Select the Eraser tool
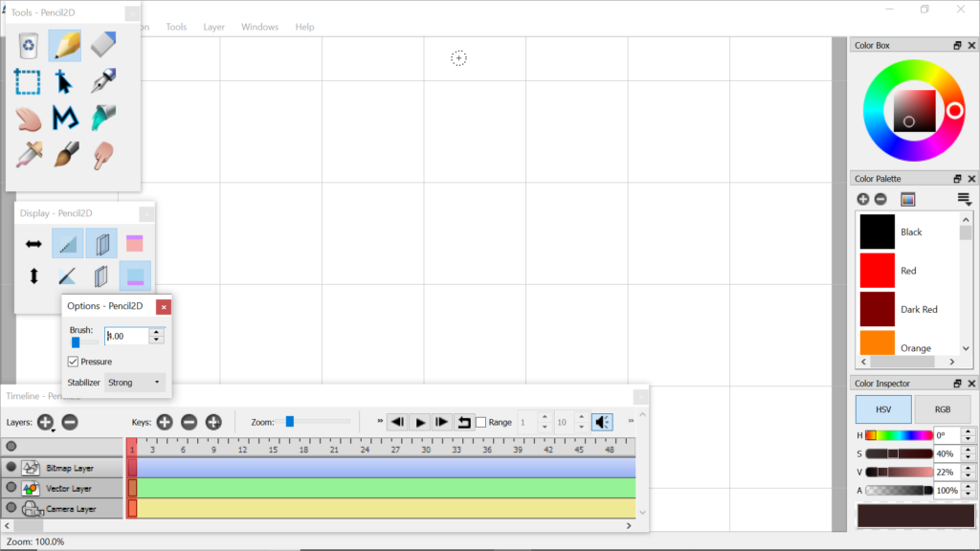The width and height of the screenshot is (980, 551). pos(102,44)
